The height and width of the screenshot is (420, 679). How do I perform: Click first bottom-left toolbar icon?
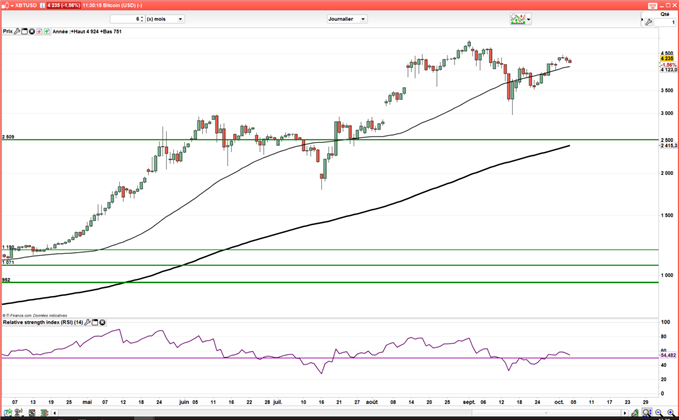[x=7, y=413]
